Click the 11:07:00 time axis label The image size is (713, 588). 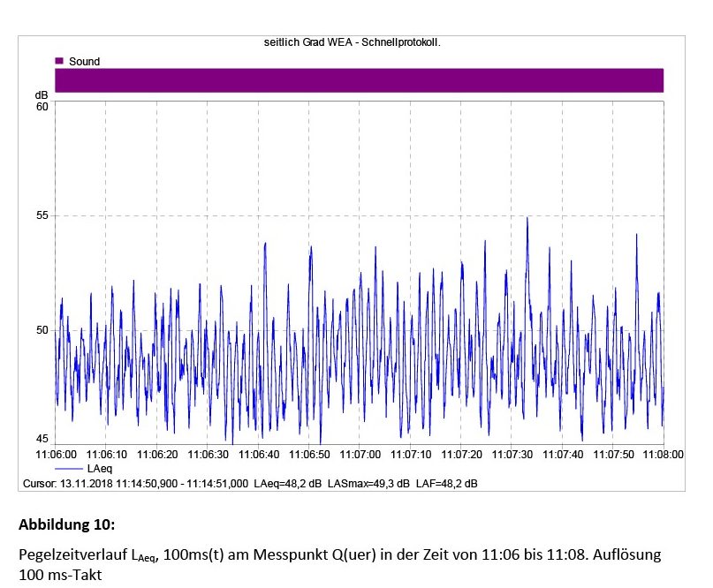click(x=360, y=455)
